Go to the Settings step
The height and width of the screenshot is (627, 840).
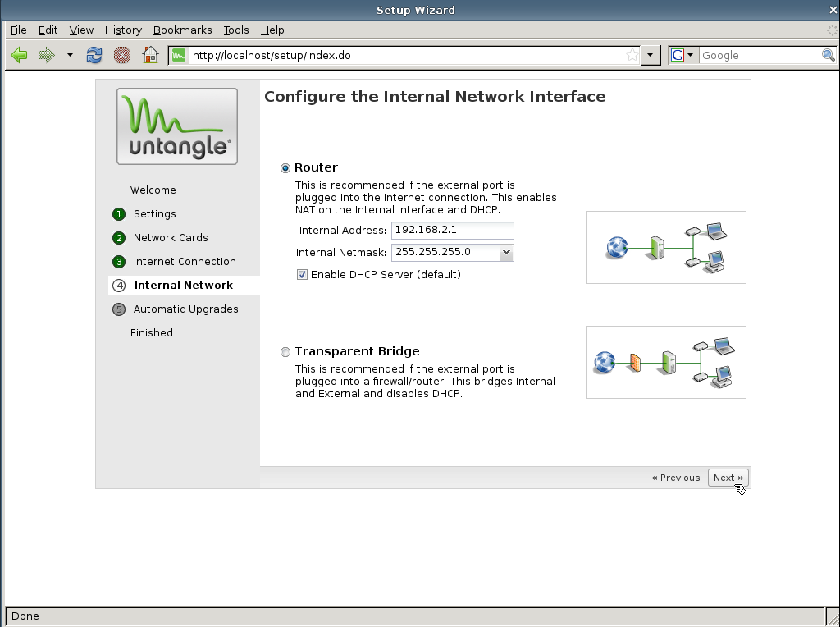pyautogui.click(x=154, y=214)
